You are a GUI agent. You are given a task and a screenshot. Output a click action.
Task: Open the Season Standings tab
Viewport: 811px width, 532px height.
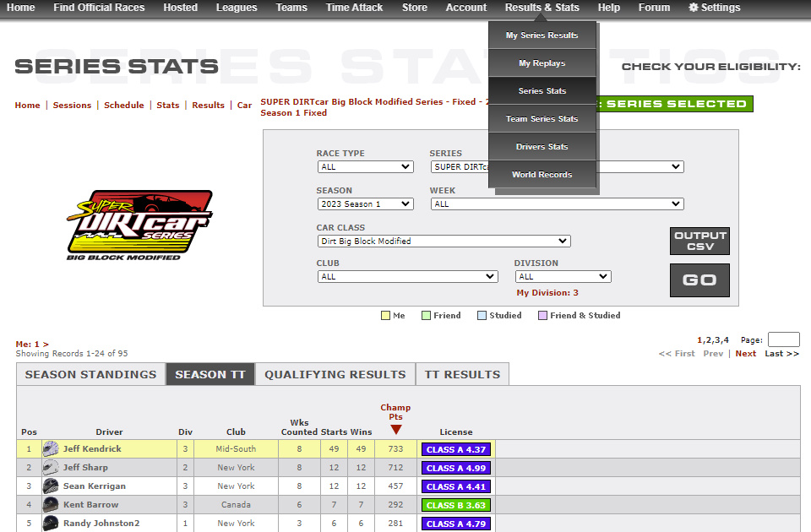(90, 375)
